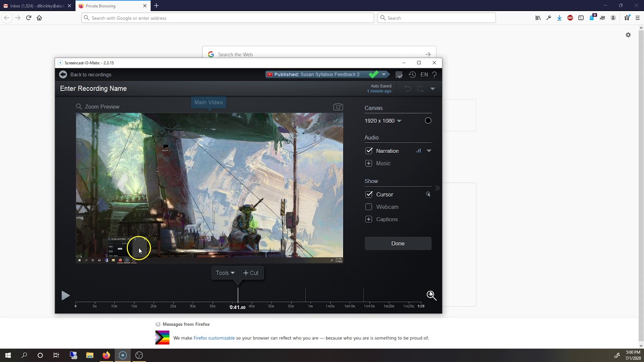Uncheck the Narration audio checkbox
The image size is (644, 362).
point(369,151)
